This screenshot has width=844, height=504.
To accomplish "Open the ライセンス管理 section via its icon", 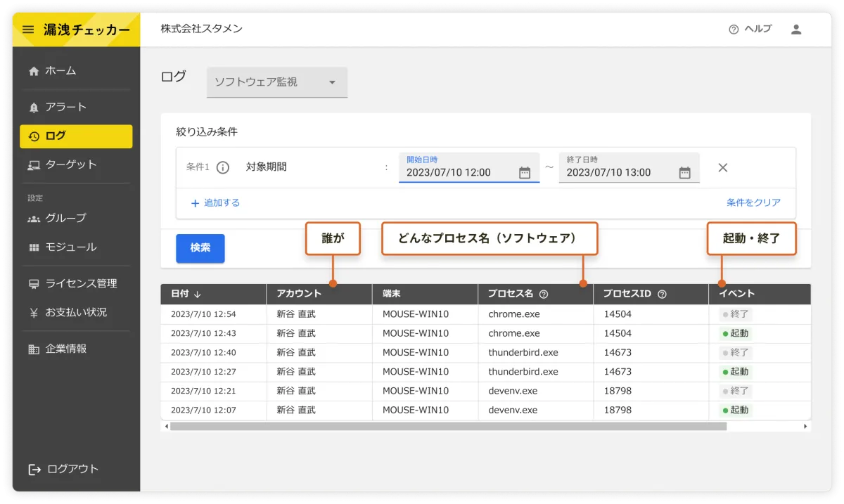I will [x=32, y=283].
